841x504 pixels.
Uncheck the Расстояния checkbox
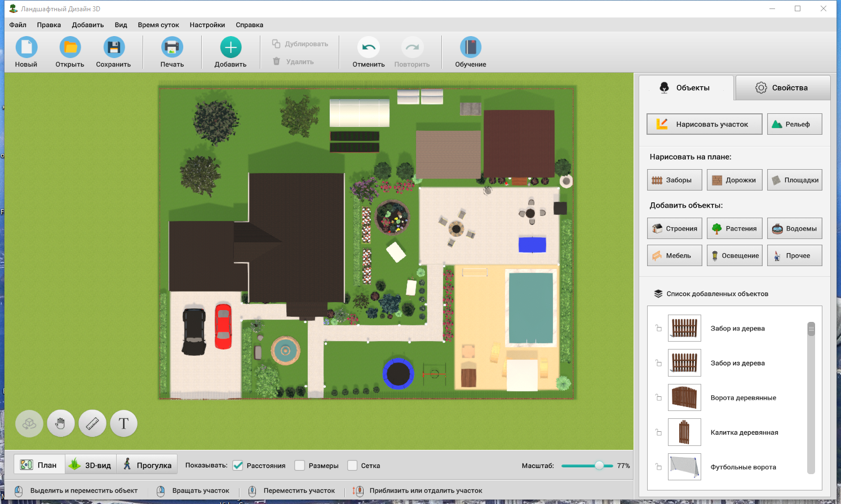click(x=238, y=466)
